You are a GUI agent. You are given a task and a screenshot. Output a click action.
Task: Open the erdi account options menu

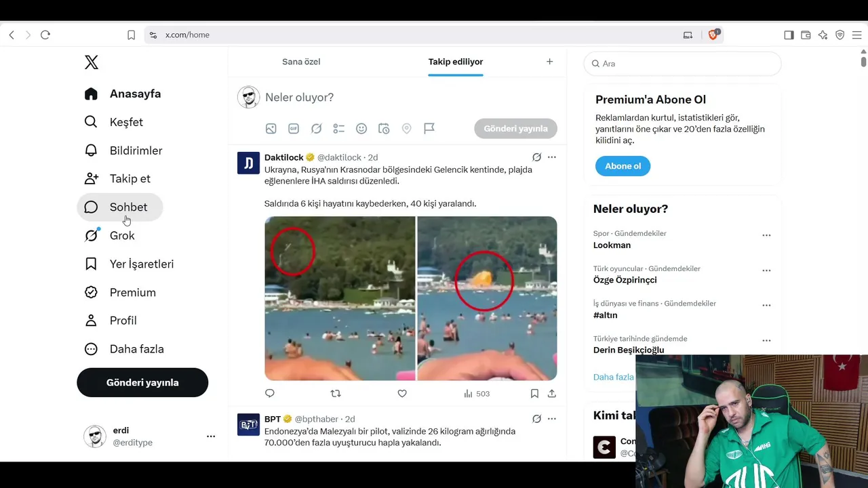point(211,436)
